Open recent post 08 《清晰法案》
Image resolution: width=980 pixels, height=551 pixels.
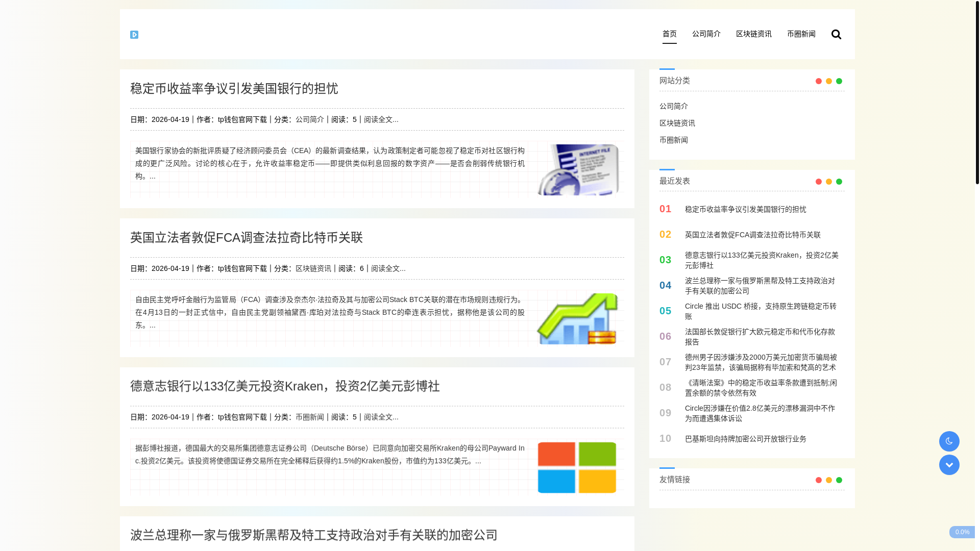point(761,388)
